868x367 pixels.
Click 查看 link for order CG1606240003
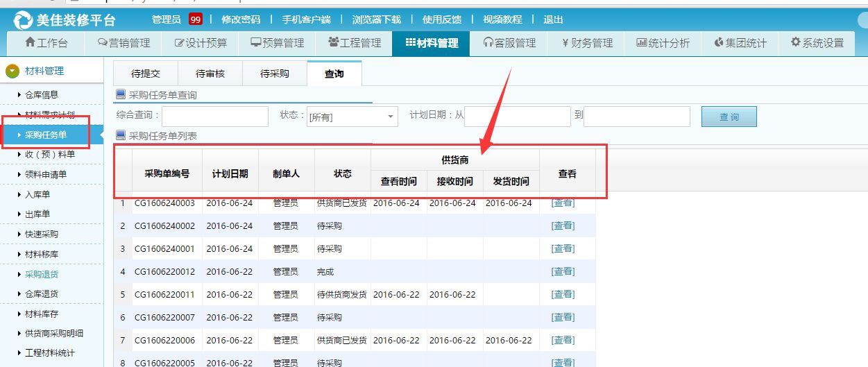click(x=563, y=203)
